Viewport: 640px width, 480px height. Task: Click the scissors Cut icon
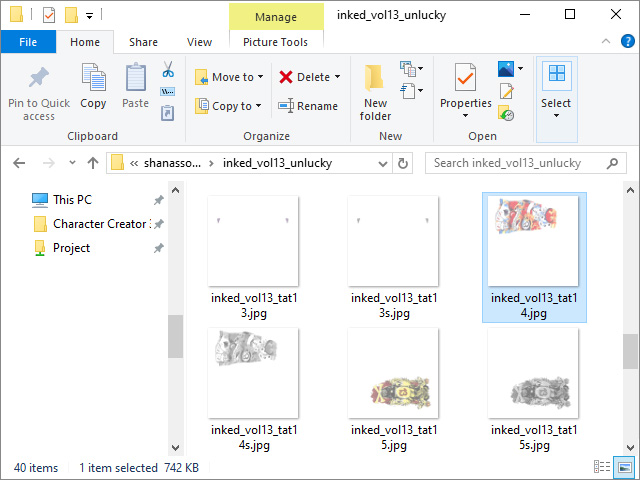(168, 71)
